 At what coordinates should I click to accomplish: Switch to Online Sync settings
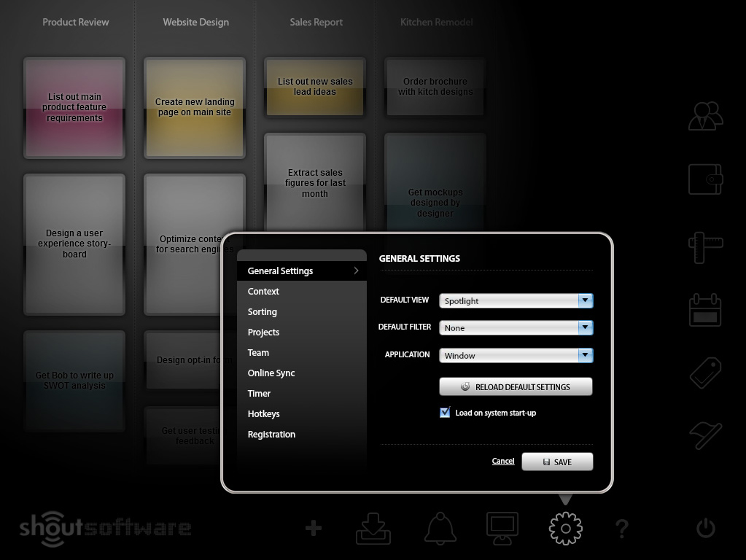[271, 373]
